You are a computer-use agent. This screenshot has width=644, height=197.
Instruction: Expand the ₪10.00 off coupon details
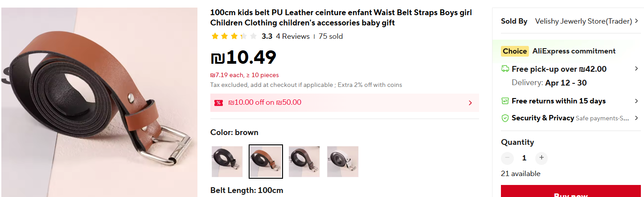(x=470, y=103)
